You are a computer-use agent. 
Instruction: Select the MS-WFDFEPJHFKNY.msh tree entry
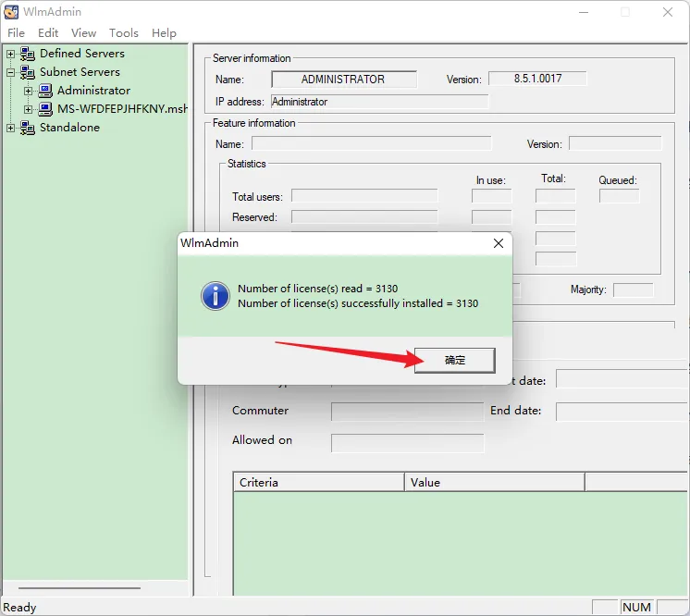(122, 109)
